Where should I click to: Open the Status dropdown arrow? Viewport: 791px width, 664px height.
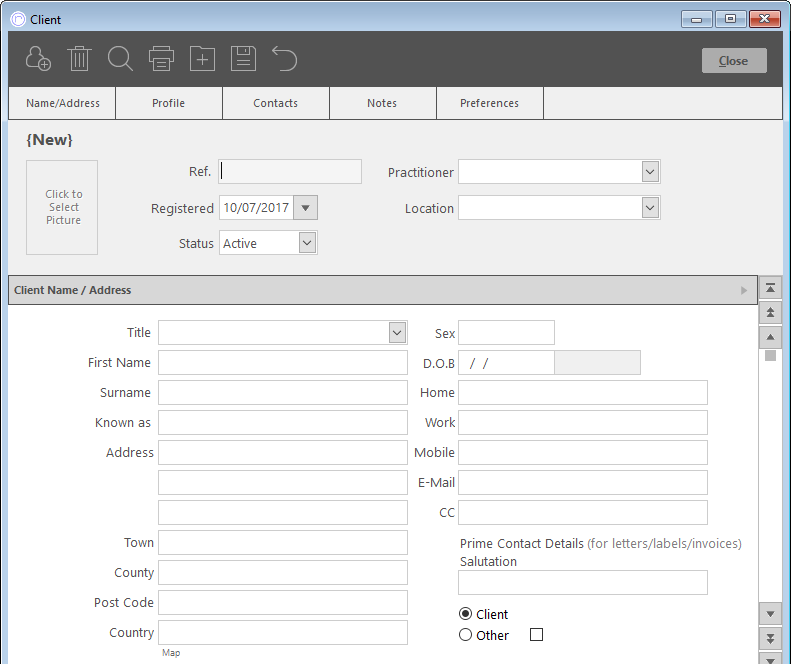307,243
